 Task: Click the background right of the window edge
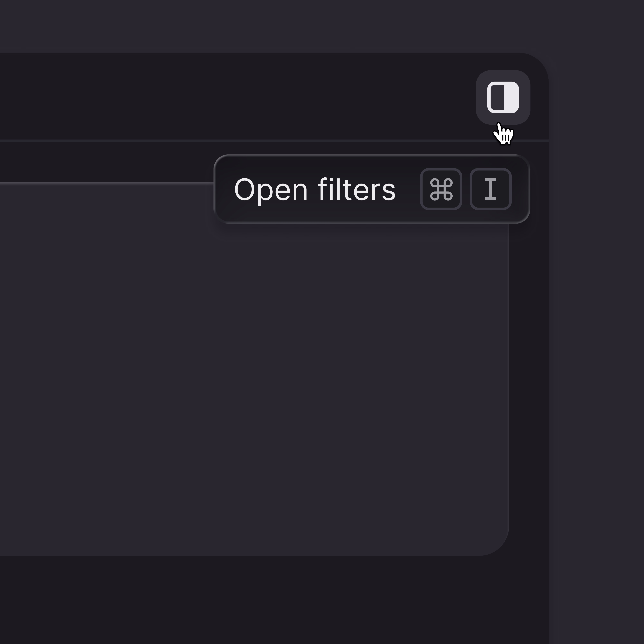tap(597, 333)
